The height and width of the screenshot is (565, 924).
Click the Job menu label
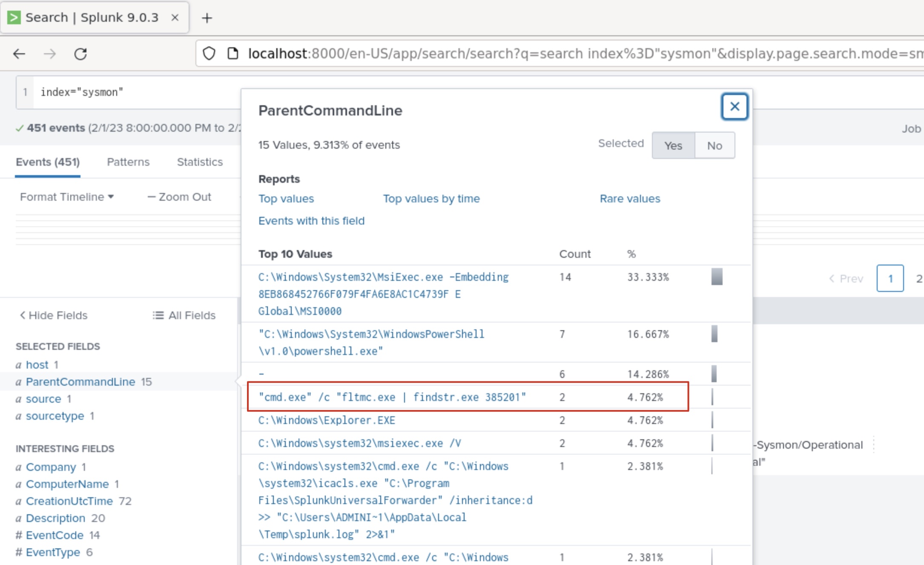(911, 129)
